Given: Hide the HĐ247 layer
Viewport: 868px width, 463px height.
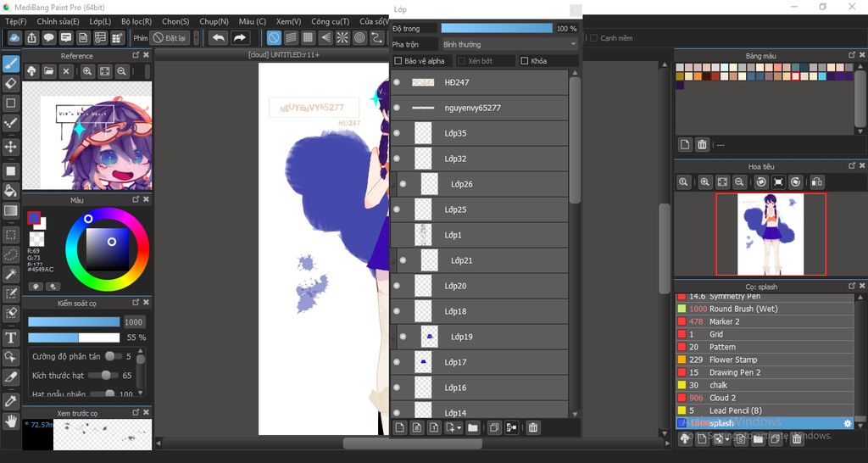Looking at the screenshot, I should tap(397, 82).
